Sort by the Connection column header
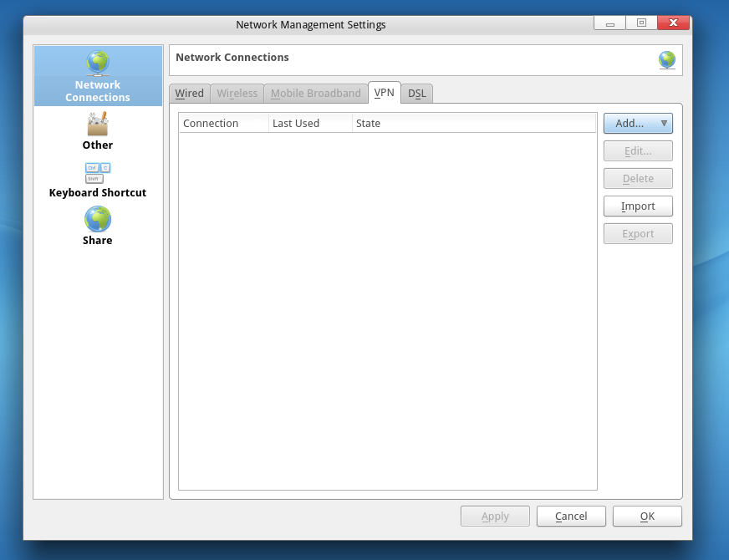The width and height of the screenshot is (729, 560). [223, 123]
